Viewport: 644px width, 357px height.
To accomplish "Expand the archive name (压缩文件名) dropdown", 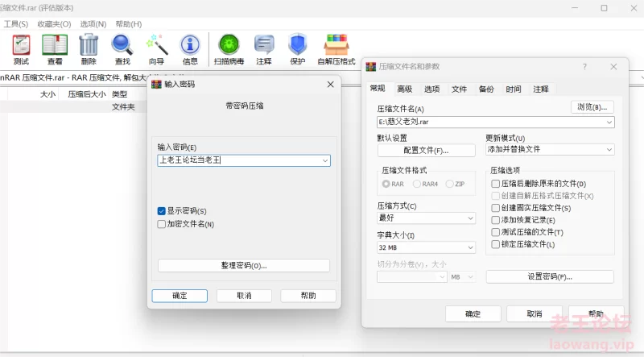I will [609, 122].
